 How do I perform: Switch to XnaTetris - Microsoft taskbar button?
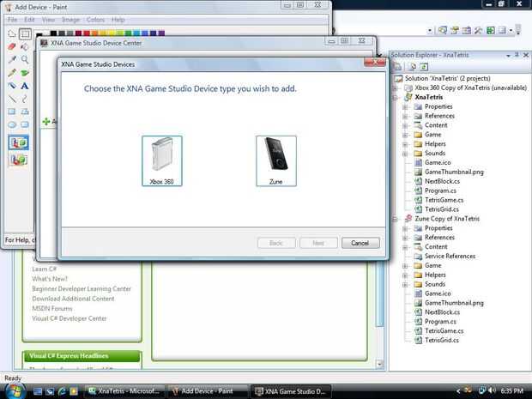124,391
